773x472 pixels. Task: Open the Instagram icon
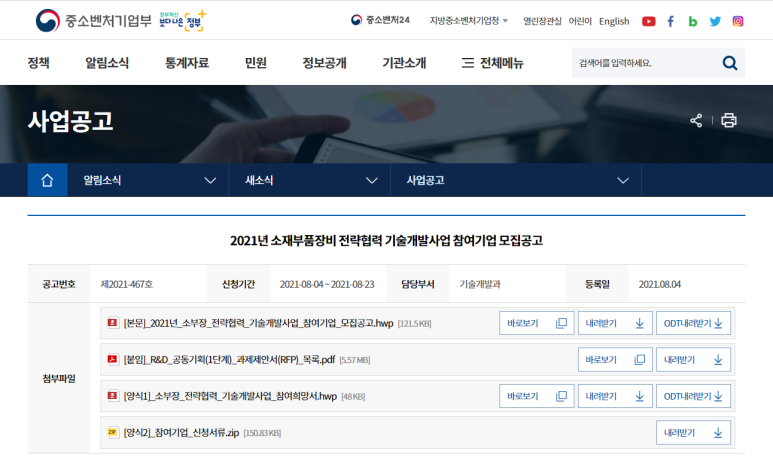738,21
